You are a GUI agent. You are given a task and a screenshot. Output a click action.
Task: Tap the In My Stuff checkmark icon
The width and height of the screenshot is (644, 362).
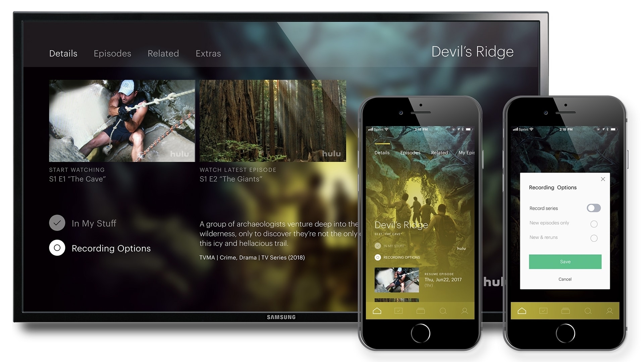click(x=57, y=224)
